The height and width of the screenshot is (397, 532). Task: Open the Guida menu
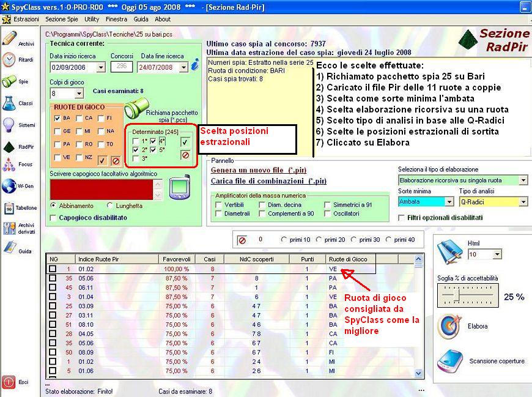(141, 20)
